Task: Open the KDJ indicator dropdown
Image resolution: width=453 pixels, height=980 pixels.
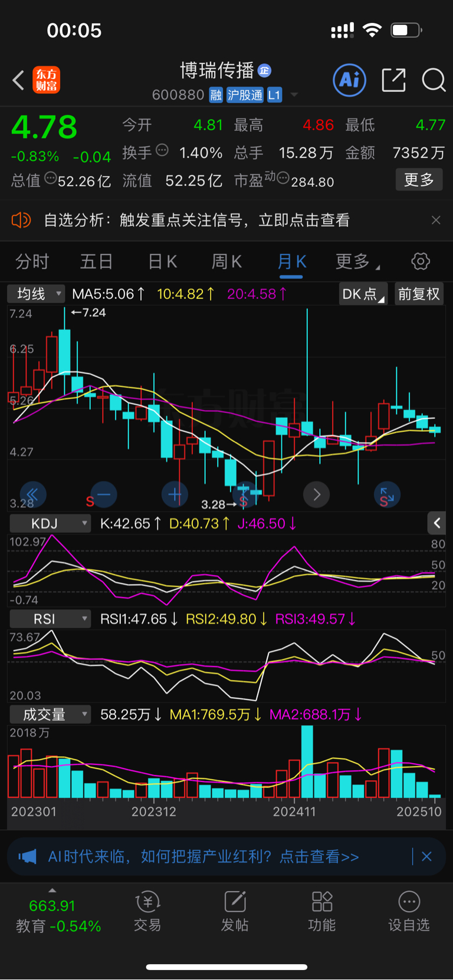Action: pos(51,523)
